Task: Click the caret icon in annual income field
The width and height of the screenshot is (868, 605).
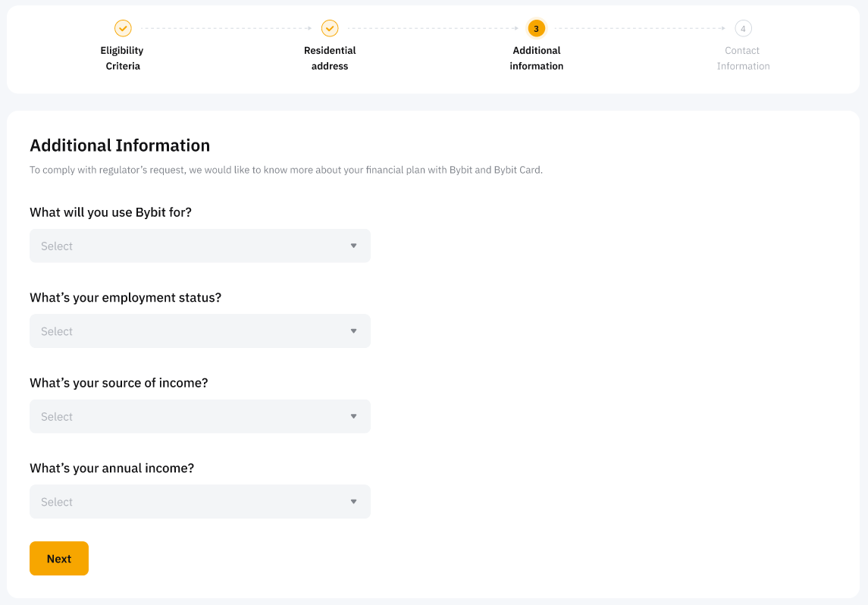Action: pyautogui.click(x=353, y=502)
